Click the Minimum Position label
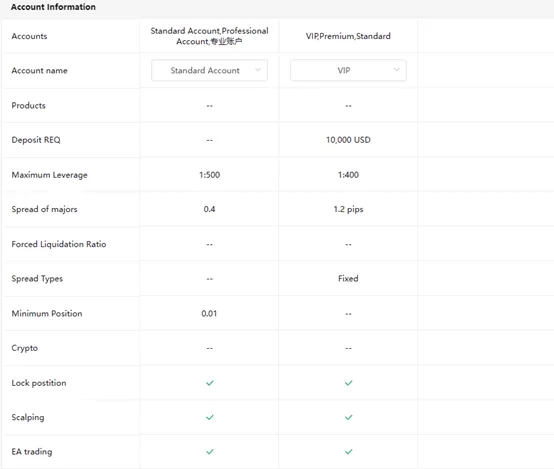This screenshot has height=469, width=554. (x=47, y=313)
